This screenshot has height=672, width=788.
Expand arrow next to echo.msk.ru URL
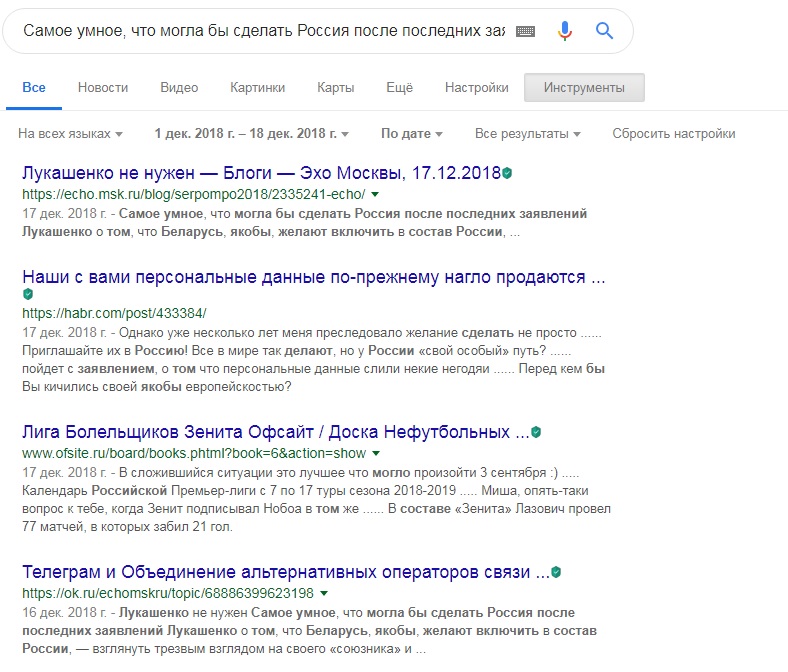coord(375,195)
